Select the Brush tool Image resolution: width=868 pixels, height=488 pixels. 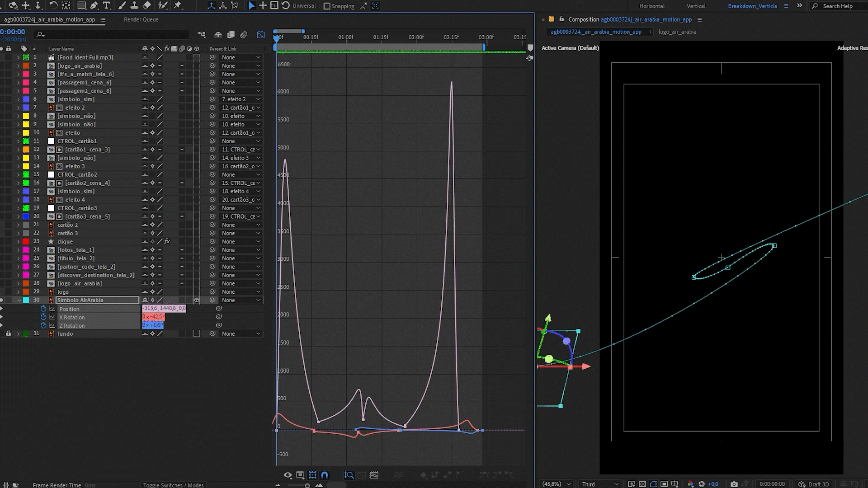coord(122,5)
